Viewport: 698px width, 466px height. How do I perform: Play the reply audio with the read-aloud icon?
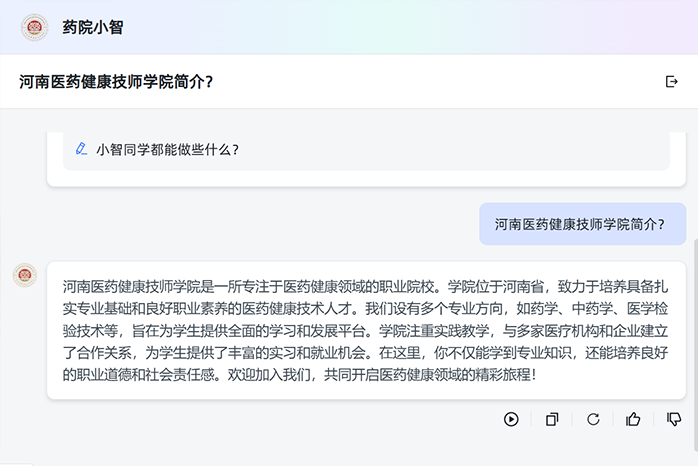[511, 420]
